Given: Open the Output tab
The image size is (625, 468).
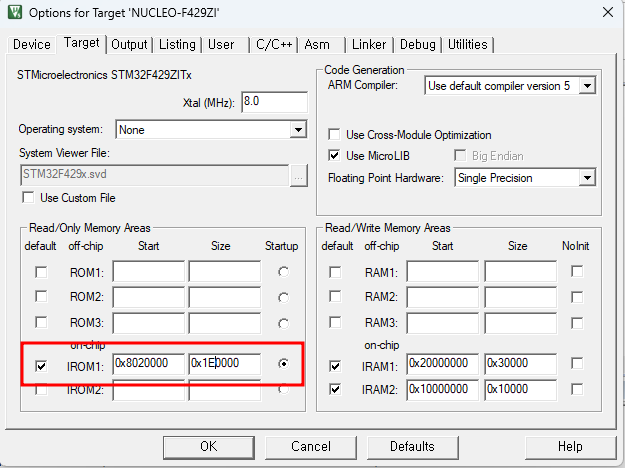Looking at the screenshot, I should pyautogui.click(x=129, y=44).
